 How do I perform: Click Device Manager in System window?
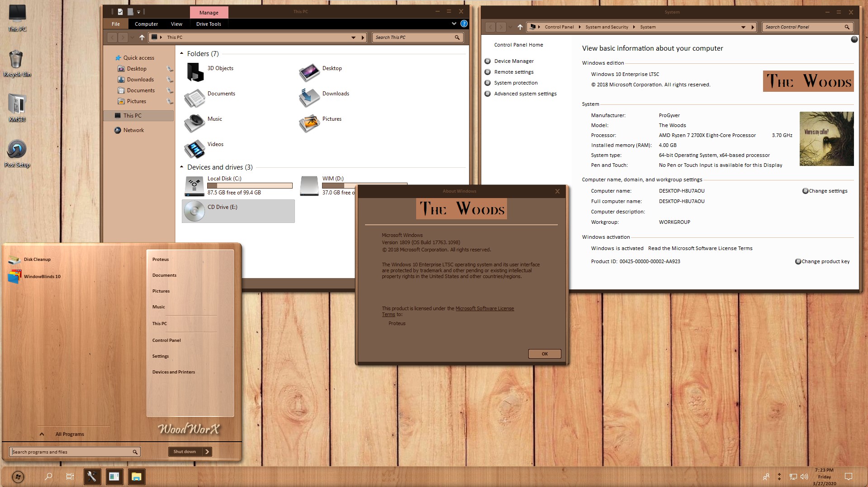point(514,61)
